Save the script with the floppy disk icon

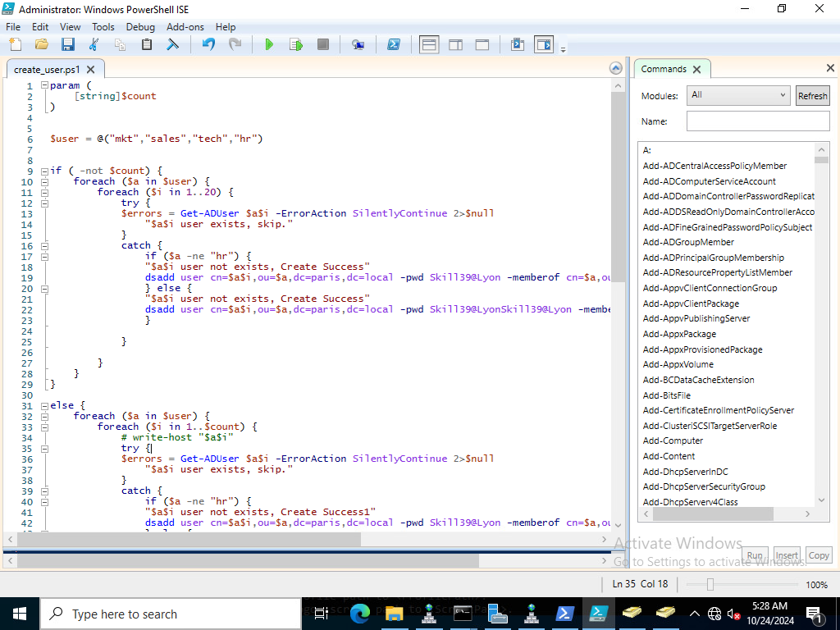pos(68,44)
